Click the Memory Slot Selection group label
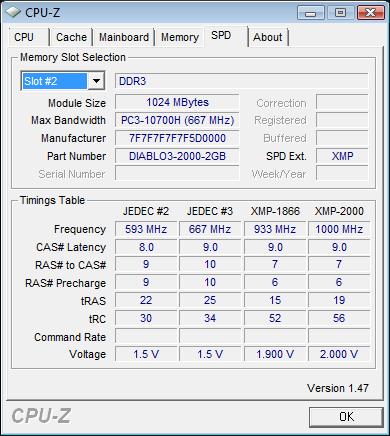This screenshot has width=390, height=436. [x=73, y=57]
